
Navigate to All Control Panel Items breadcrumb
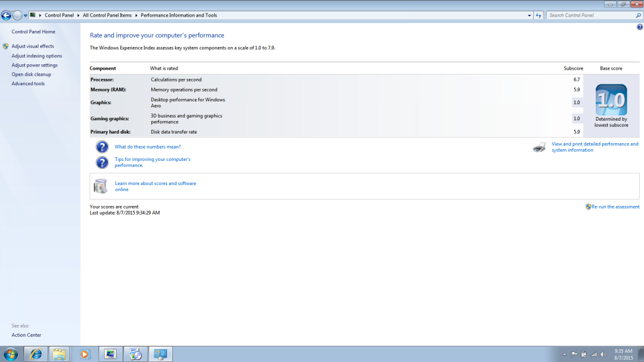click(x=107, y=16)
